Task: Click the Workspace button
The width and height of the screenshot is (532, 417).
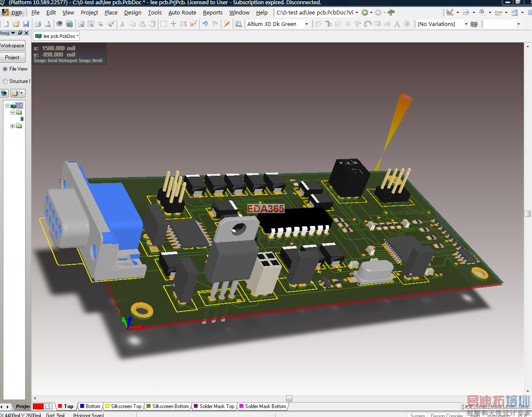Action: pos(12,46)
